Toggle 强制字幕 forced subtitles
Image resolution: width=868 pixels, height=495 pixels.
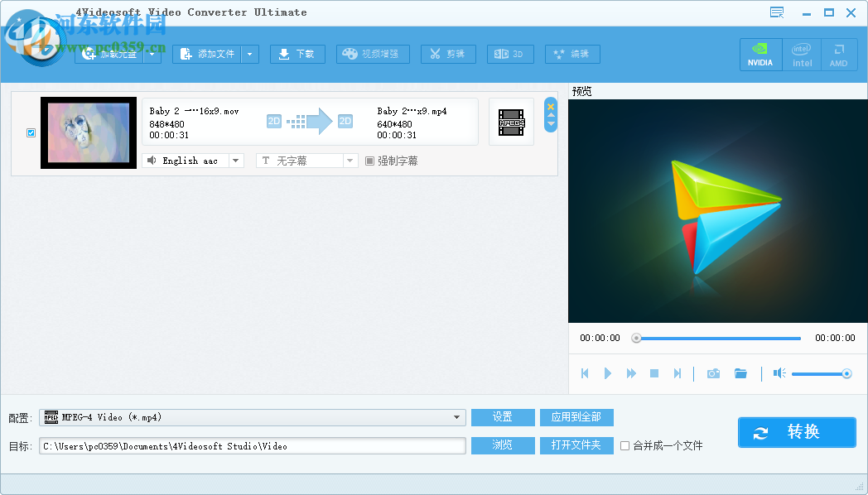[369, 161]
